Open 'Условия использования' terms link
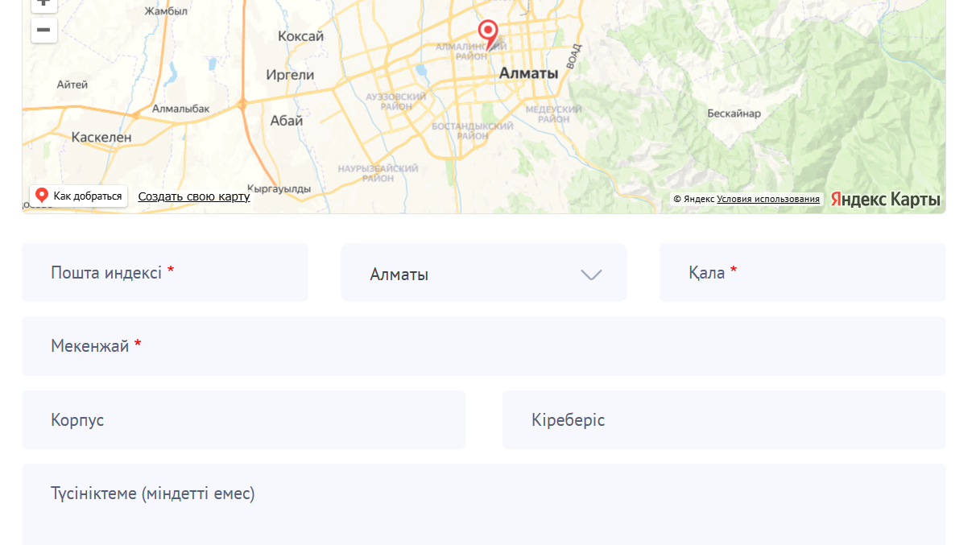This screenshot has height=545, width=980. (768, 199)
